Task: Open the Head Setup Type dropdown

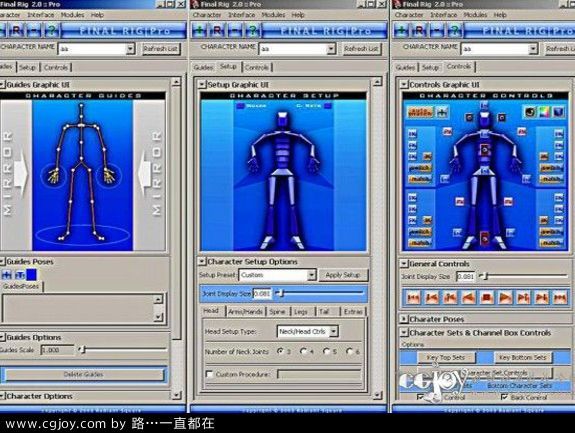Action: click(x=334, y=331)
